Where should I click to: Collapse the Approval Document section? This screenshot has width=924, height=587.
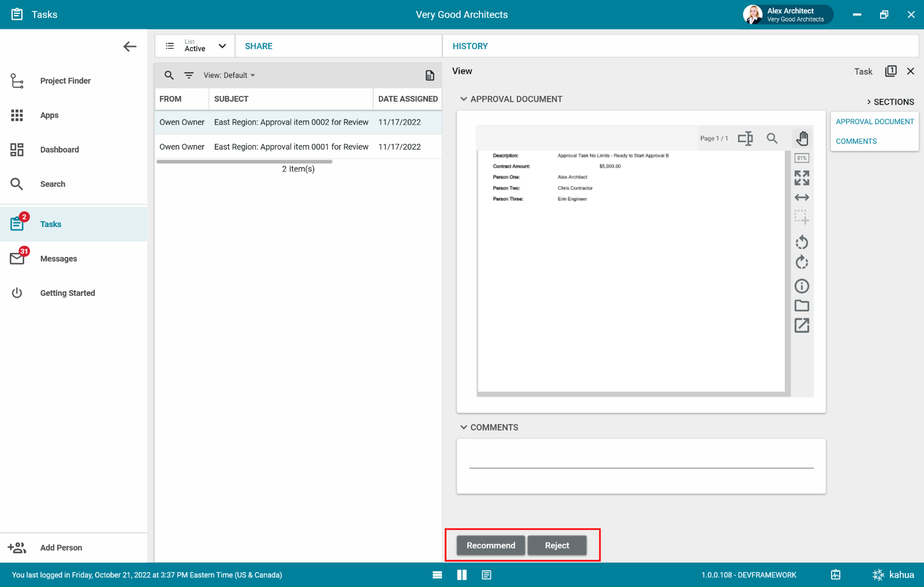(464, 99)
